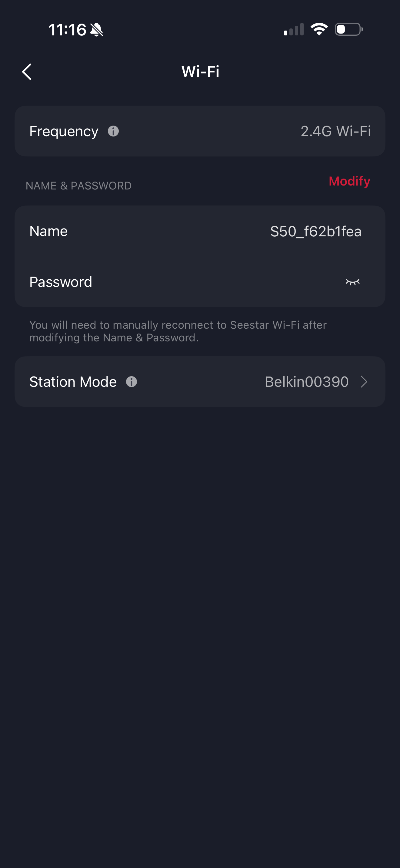Change the 2.4G Wi-Fi frequency value
Viewport: 400px width, 868px height.
tap(335, 131)
